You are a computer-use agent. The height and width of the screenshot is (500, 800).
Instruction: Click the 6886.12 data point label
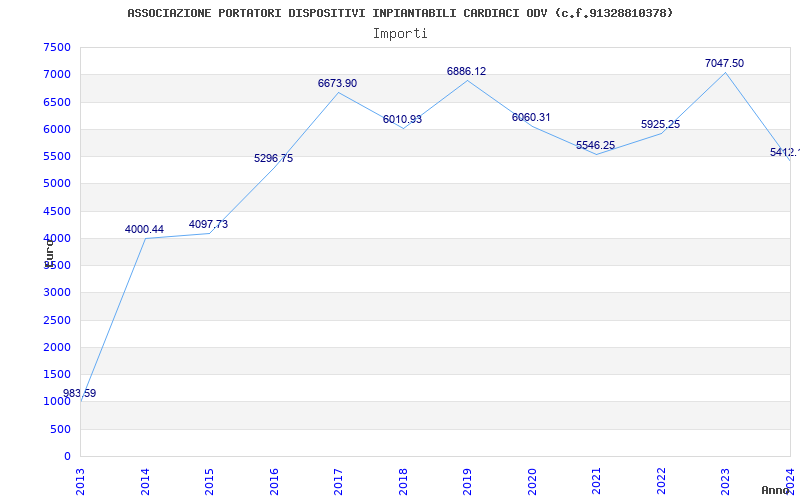pyautogui.click(x=466, y=72)
